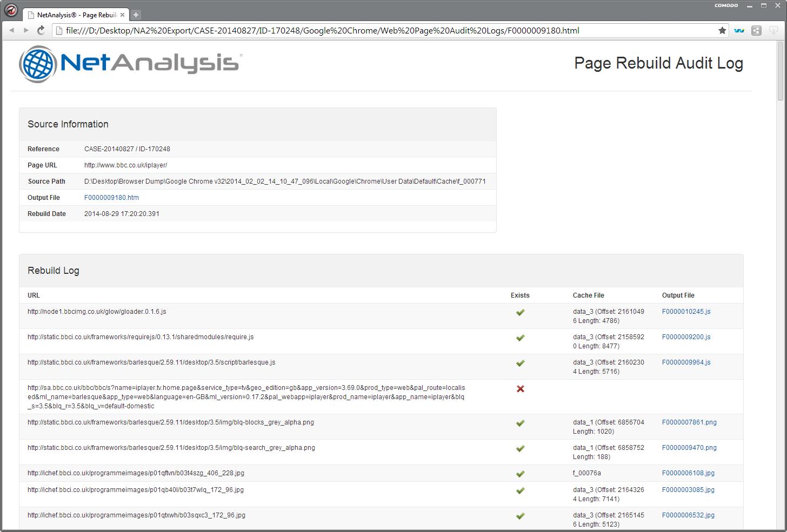Click the green check for blq-search_grey_alpha.png
This screenshot has height=532, width=787.
[x=520, y=448]
